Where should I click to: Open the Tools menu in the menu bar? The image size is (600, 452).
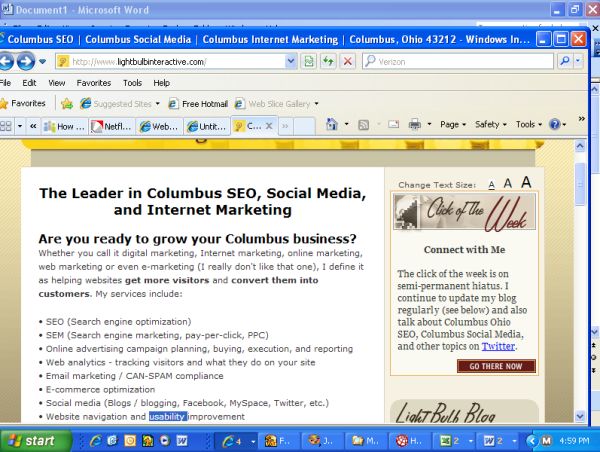(132, 83)
